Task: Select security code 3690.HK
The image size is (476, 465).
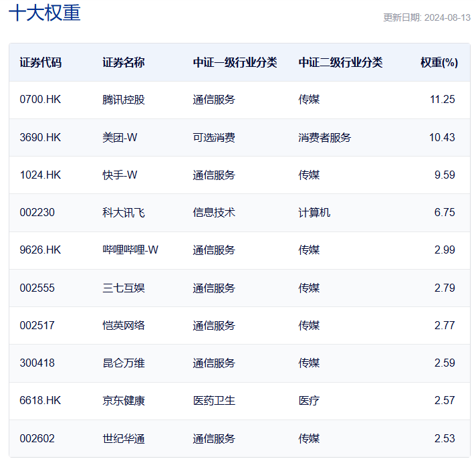Action: point(40,138)
